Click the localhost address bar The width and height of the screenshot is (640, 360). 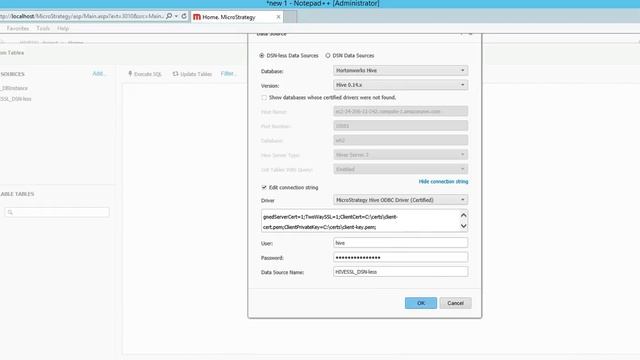click(x=82, y=16)
